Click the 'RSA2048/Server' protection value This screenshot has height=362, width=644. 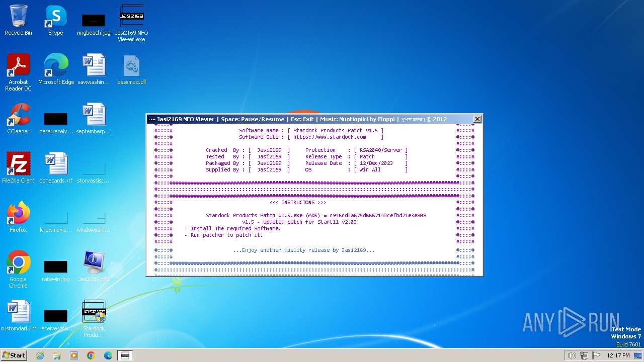click(381, 150)
